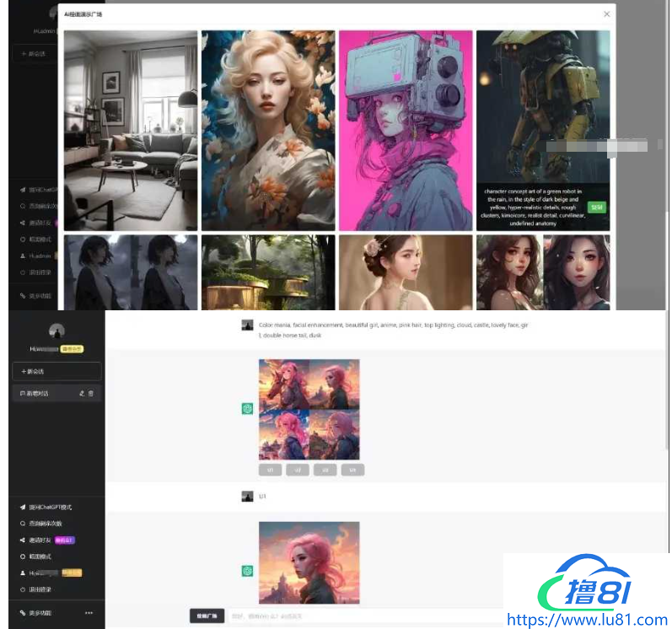672x629 pixels.
Task: Close the AI绘画 gallery dialog
Action: (606, 14)
